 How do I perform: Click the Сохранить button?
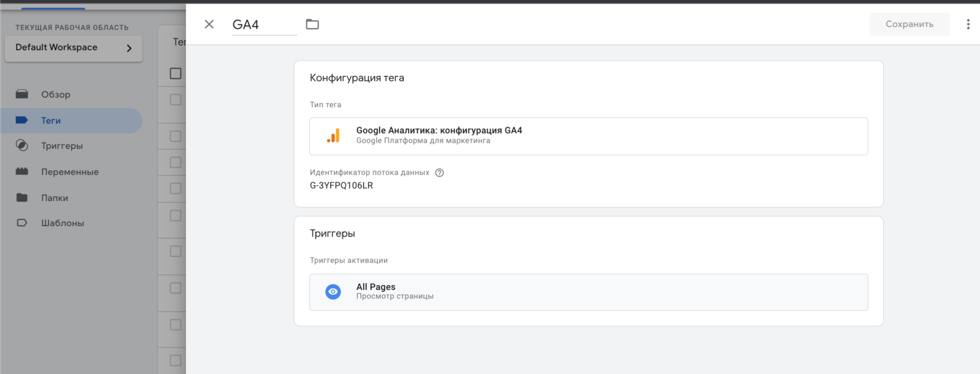[x=909, y=24]
